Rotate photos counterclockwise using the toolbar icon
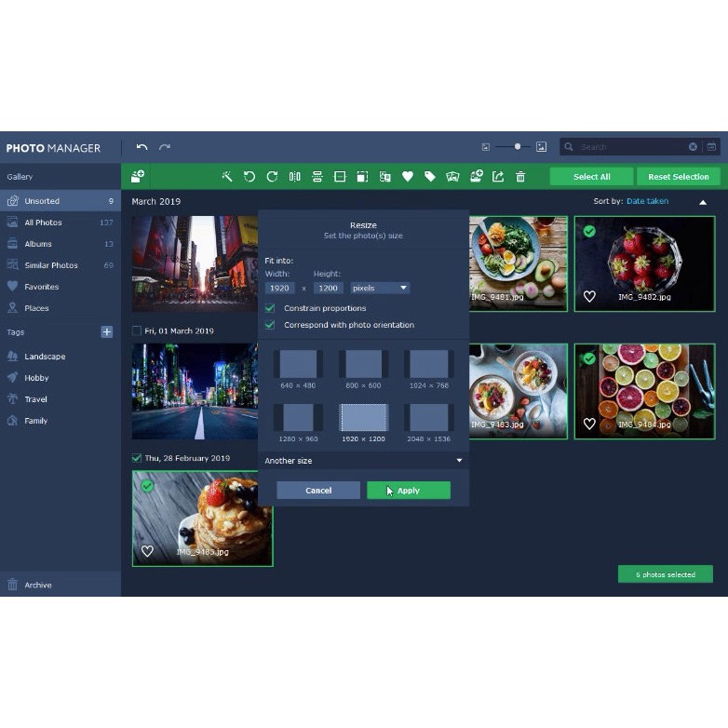The width and height of the screenshot is (728, 728). coord(249,177)
